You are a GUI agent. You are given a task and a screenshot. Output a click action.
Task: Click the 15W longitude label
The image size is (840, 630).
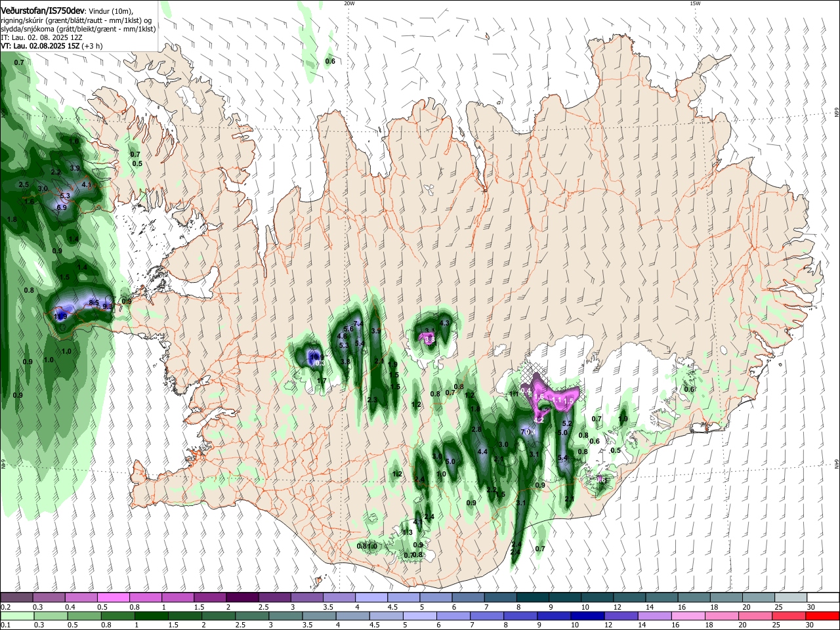tap(695, 3)
